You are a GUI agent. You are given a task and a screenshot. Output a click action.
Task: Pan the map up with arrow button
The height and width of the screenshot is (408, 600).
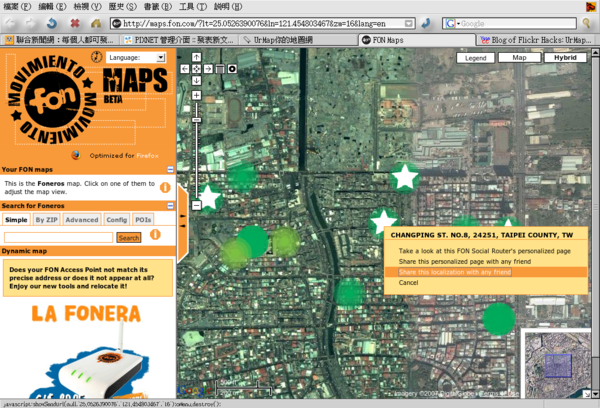pyautogui.click(x=196, y=57)
